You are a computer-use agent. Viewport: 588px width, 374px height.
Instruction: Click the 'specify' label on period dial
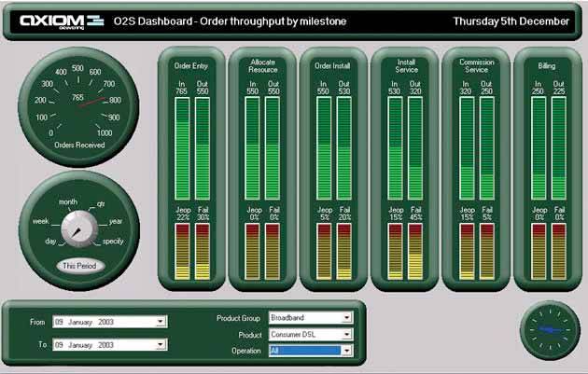[x=112, y=242]
